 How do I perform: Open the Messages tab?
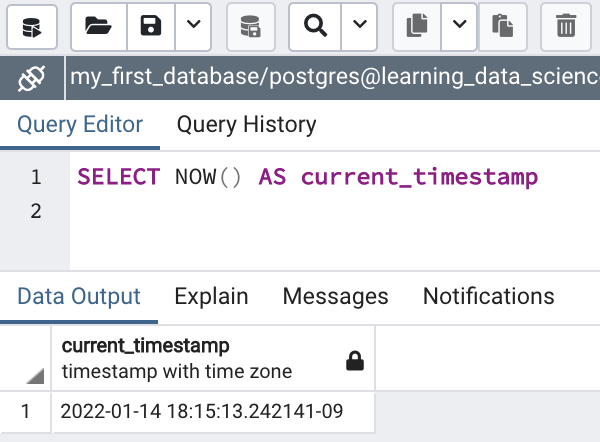335,296
